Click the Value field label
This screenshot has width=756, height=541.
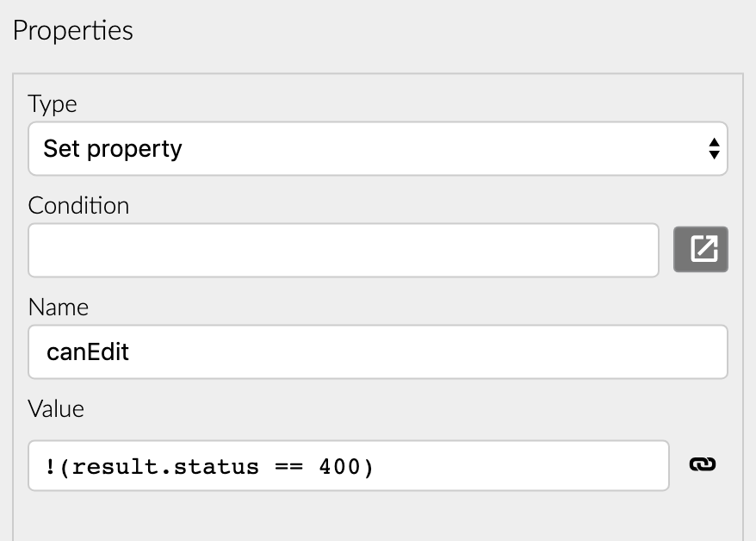pos(56,409)
